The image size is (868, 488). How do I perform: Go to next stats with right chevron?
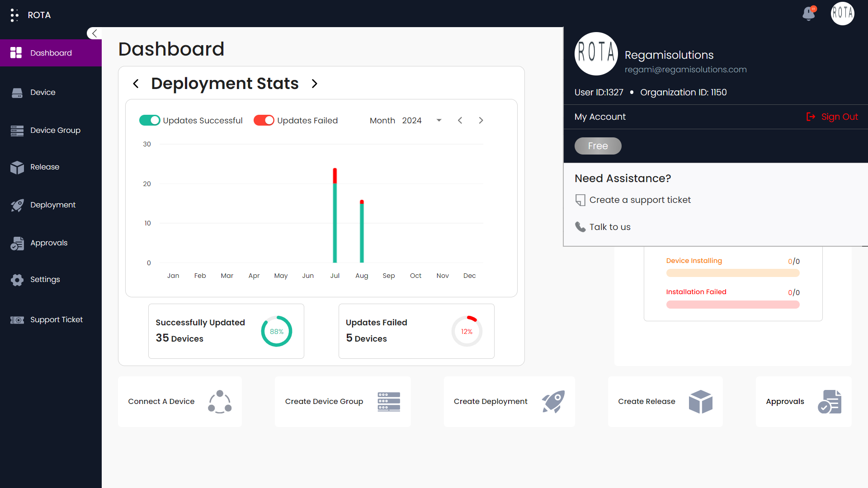[315, 84]
